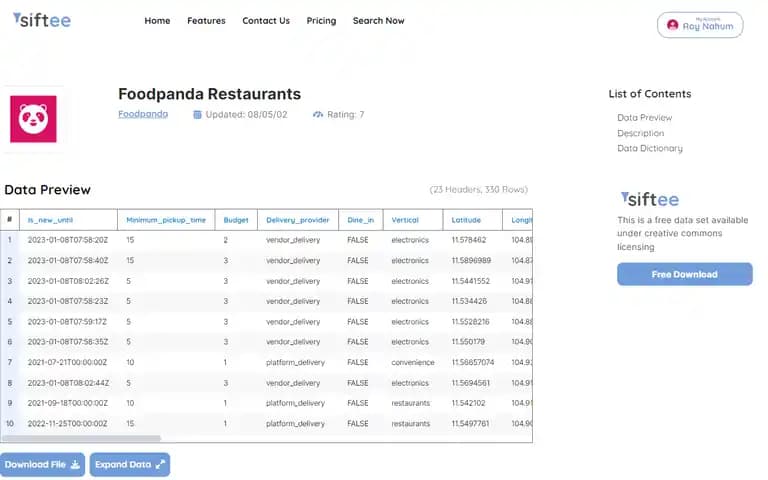Image resolution: width=768 pixels, height=480 pixels.
Task: Jump to Description in List of Contents
Action: pyautogui.click(x=641, y=133)
